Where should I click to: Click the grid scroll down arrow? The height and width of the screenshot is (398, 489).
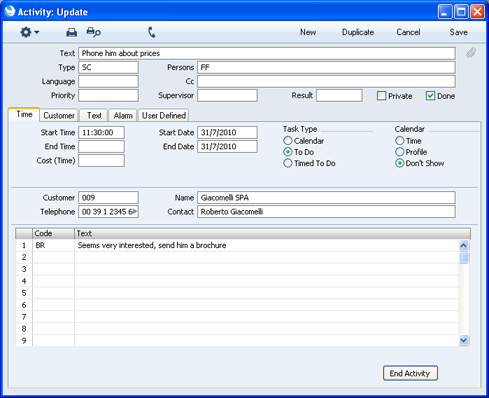pyautogui.click(x=464, y=340)
